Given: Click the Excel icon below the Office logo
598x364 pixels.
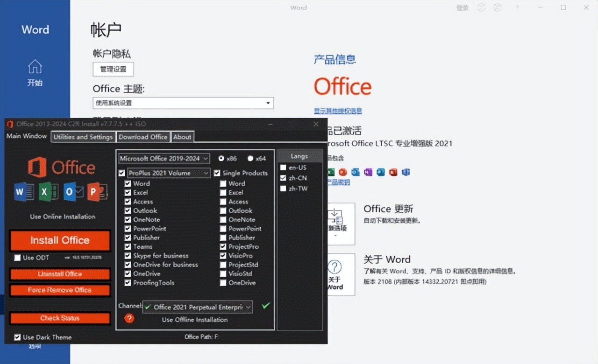Looking at the screenshot, I should [48, 192].
